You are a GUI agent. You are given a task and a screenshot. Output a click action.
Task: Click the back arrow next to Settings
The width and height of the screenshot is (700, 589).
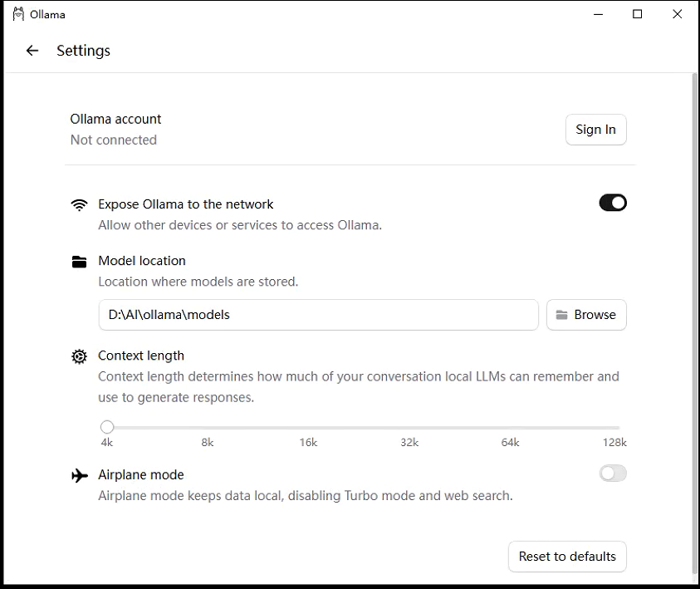32,51
